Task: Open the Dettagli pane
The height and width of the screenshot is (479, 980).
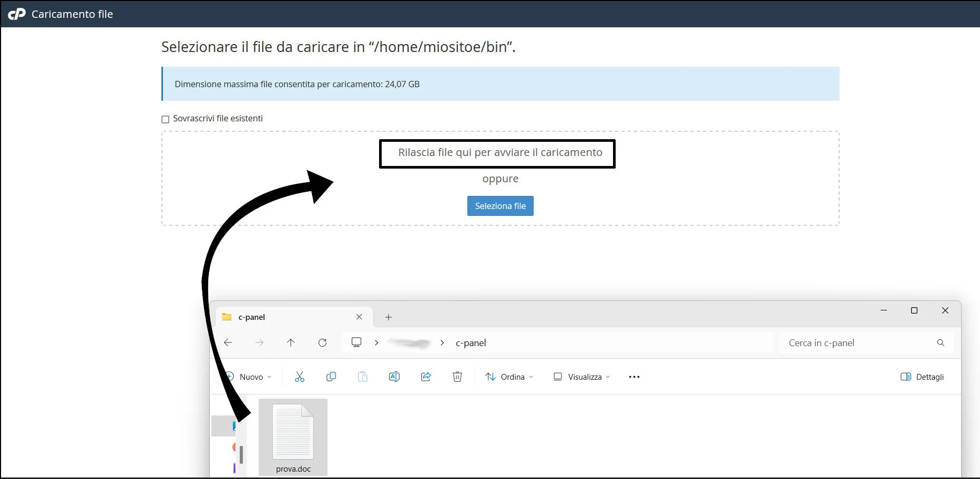Action: (x=922, y=377)
